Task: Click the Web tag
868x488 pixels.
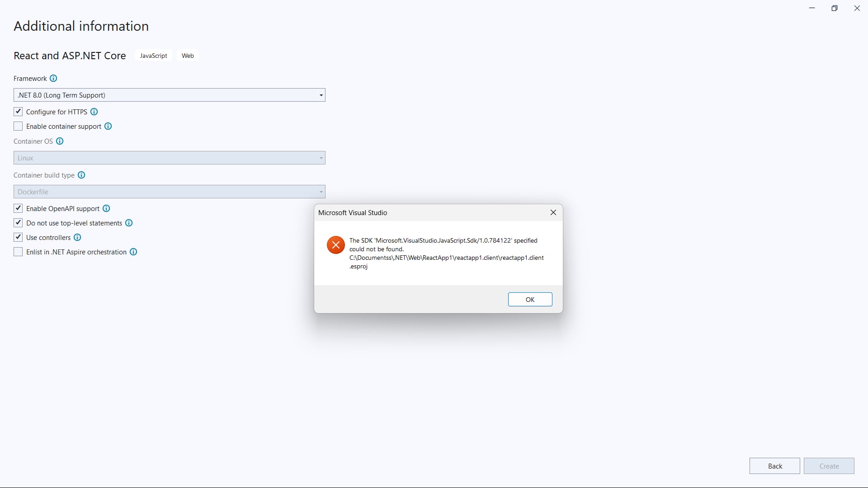Action: pyautogui.click(x=188, y=56)
